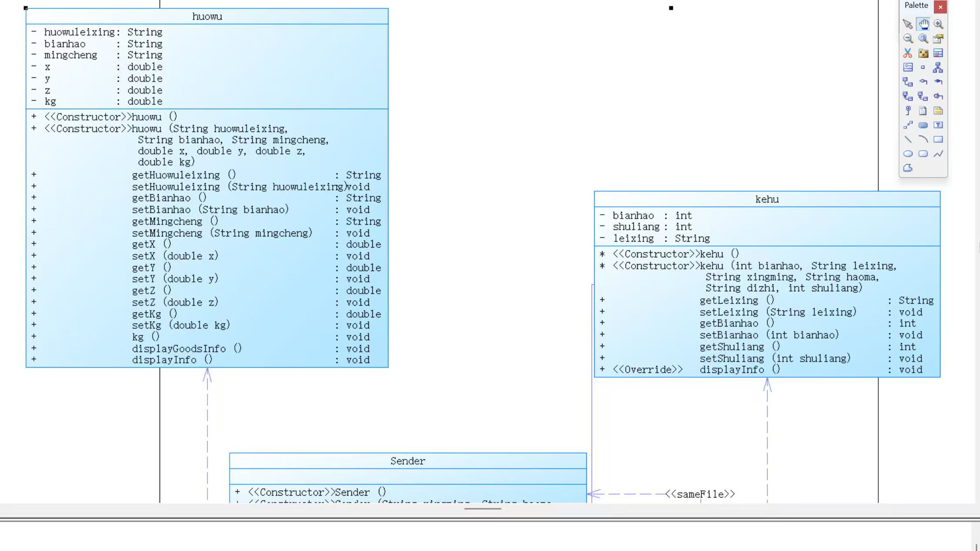Viewport: 980px width, 551px height.
Task: Select the red scissors Delete tool
Action: point(907,53)
